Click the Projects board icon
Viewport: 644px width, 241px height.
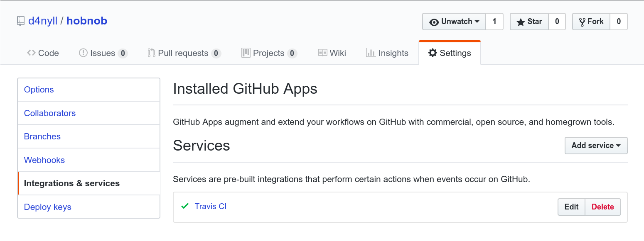point(246,53)
